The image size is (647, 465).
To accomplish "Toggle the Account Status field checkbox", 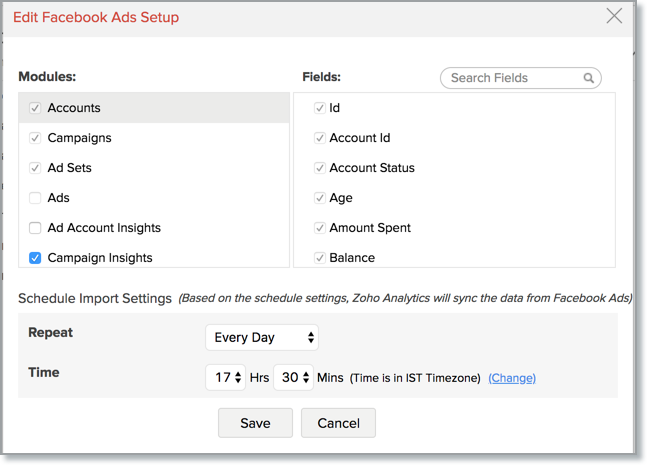I will point(320,168).
